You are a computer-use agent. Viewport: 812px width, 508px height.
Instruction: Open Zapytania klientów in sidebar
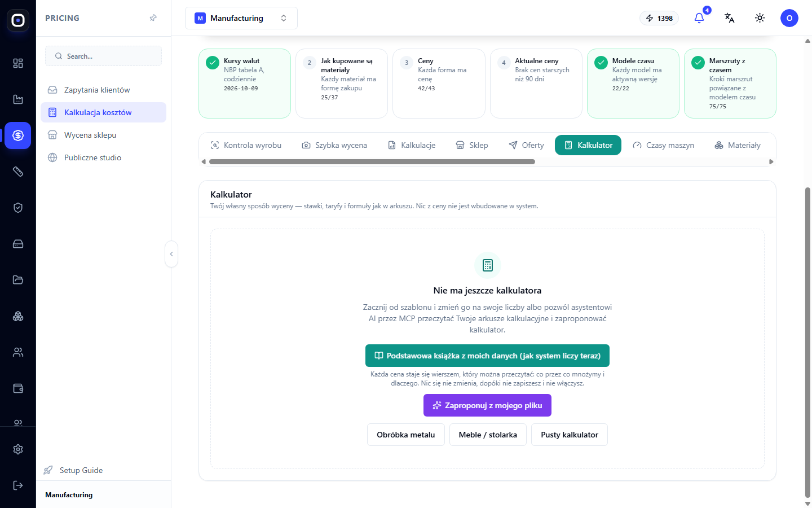tap(103, 90)
